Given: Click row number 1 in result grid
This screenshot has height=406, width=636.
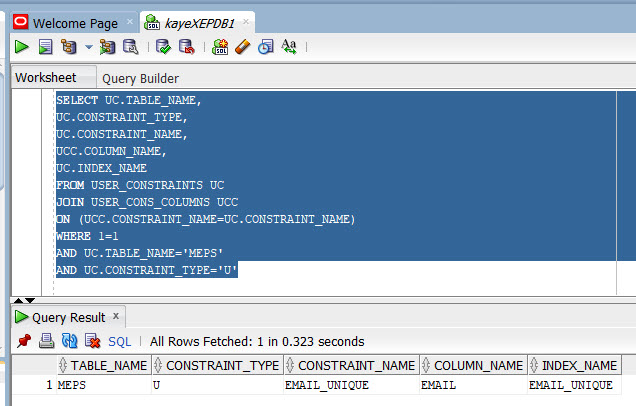Looking at the screenshot, I should click(x=49, y=385).
